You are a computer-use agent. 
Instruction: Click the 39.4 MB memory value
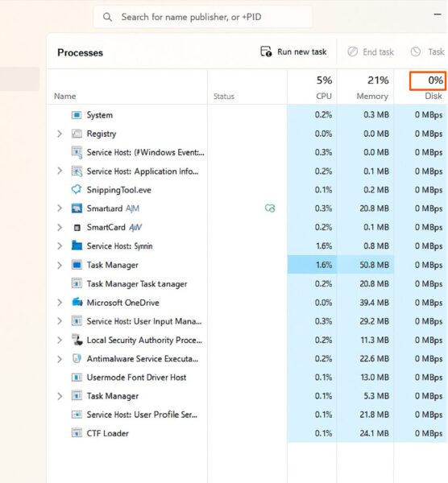click(374, 303)
